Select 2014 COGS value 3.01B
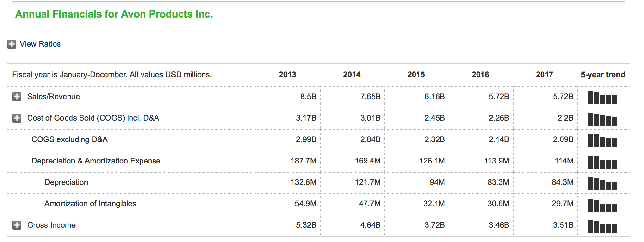Image resolution: width=644 pixels, height=242 pixels. [x=370, y=118]
